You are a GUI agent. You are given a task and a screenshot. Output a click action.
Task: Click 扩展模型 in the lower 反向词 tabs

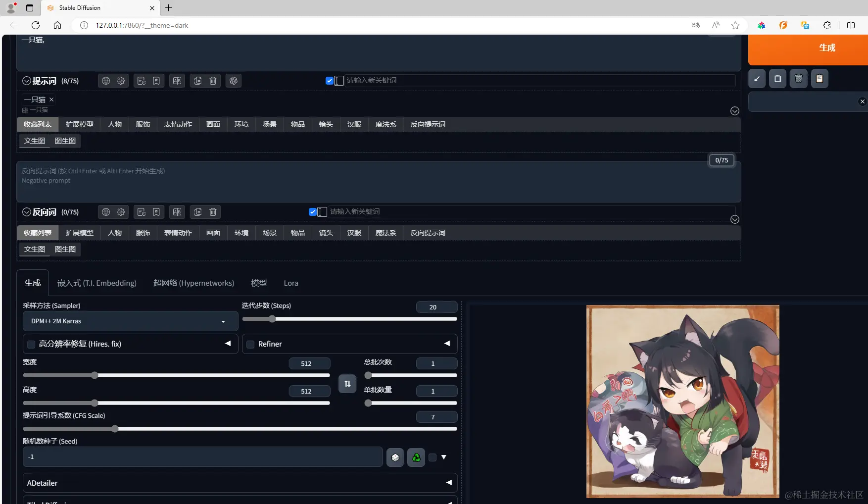coord(80,233)
